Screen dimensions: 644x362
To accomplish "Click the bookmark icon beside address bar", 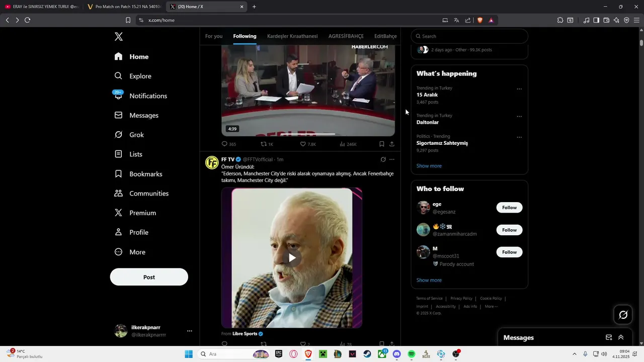I will 128,20.
